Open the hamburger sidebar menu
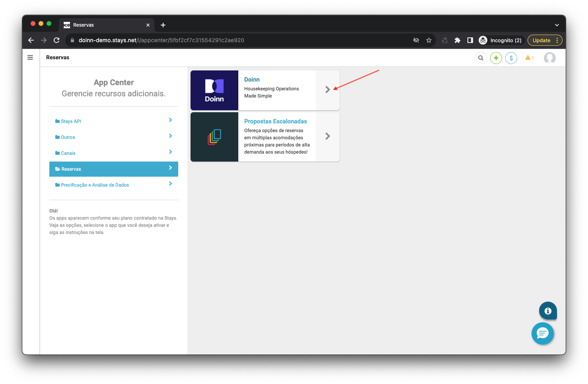The image size is (588, 384). tap(30, 58)
